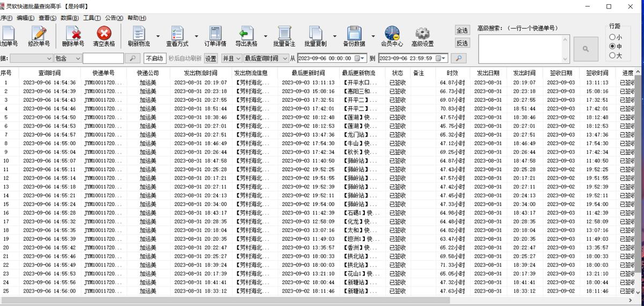The width and height of the screenshot is (644, 306).
Task: Select the 中 row spacing option
Action: coord(612,46)
